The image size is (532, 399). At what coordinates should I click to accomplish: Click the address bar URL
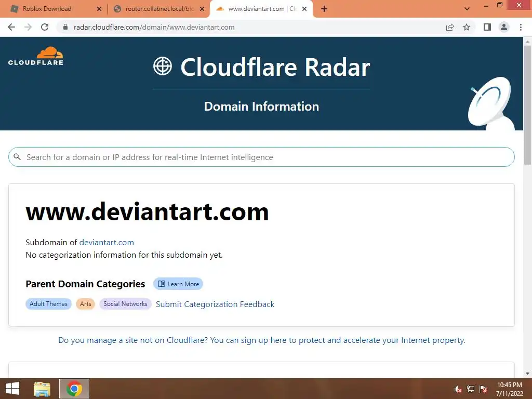154,27
